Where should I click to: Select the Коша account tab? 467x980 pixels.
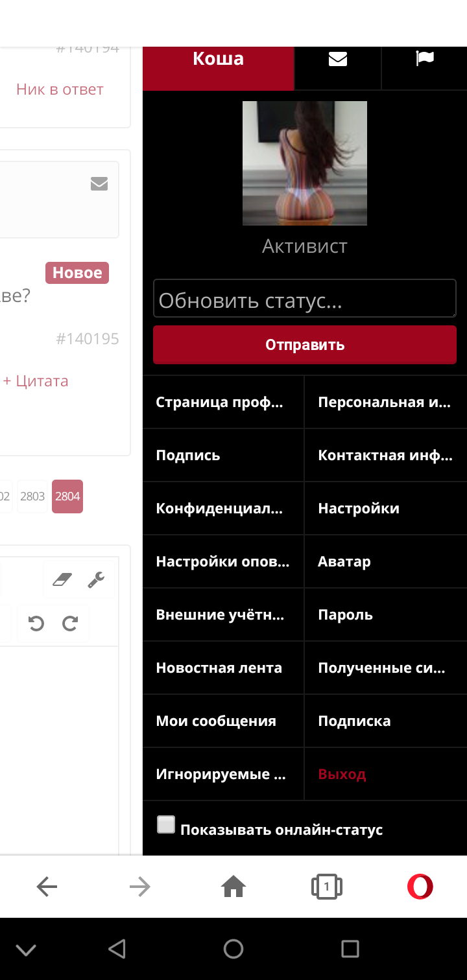[x=219, y=59]
